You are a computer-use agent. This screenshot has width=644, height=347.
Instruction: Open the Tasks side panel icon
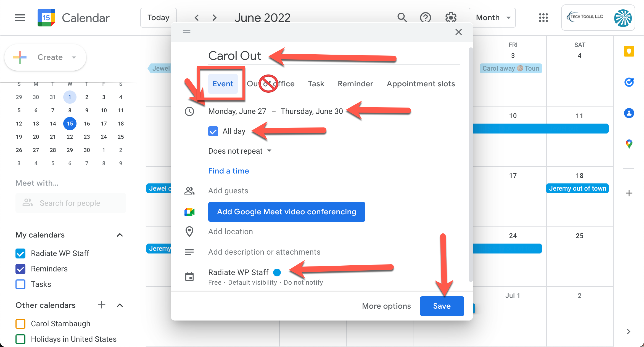pyautogui.click(x=629, y=82)
